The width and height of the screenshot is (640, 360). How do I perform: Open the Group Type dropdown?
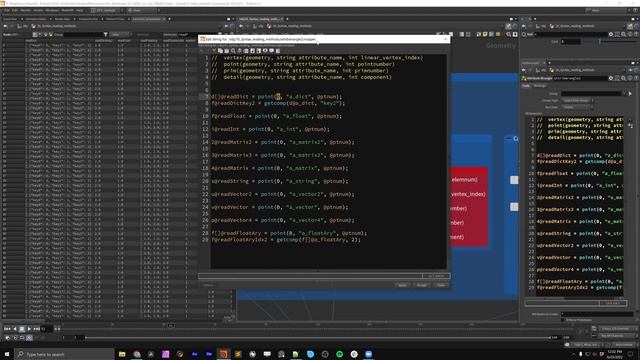(577, 100)
